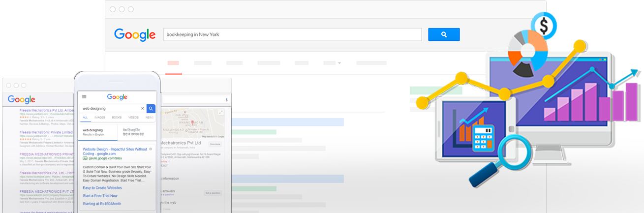Open 'Start a Free Trial Now' link
This screenshot has height=213, width=644.
100,196
